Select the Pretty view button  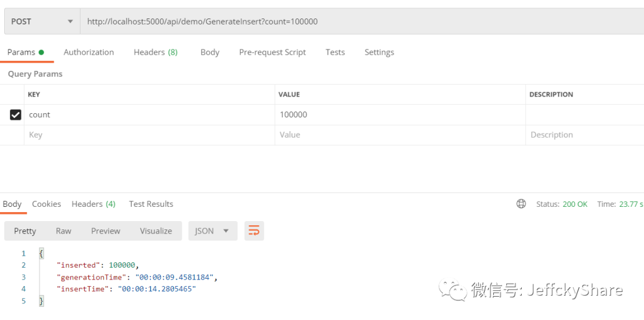coord(25,231)
